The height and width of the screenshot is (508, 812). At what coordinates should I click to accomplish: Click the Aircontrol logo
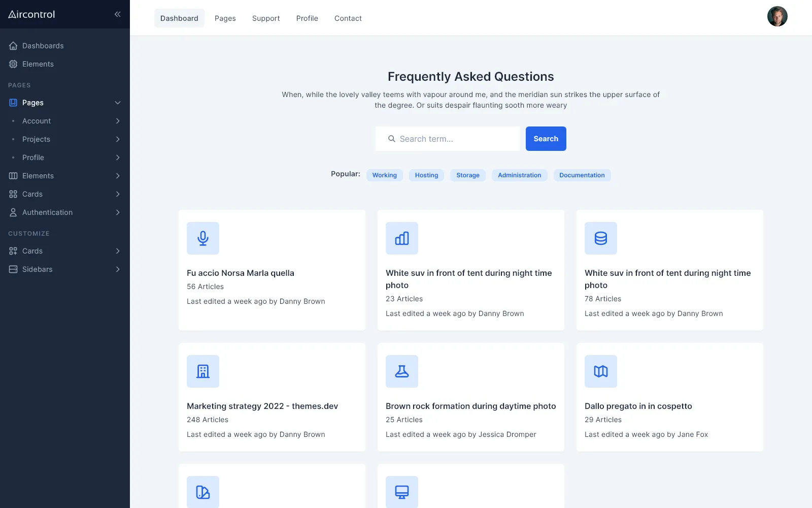(x=31, y=14)
